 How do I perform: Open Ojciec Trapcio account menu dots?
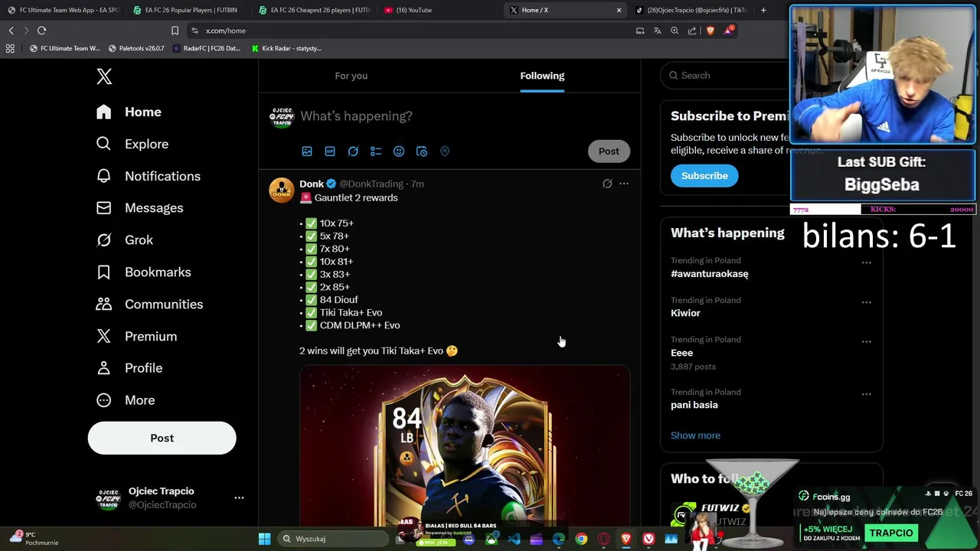[x=239, y=497]
